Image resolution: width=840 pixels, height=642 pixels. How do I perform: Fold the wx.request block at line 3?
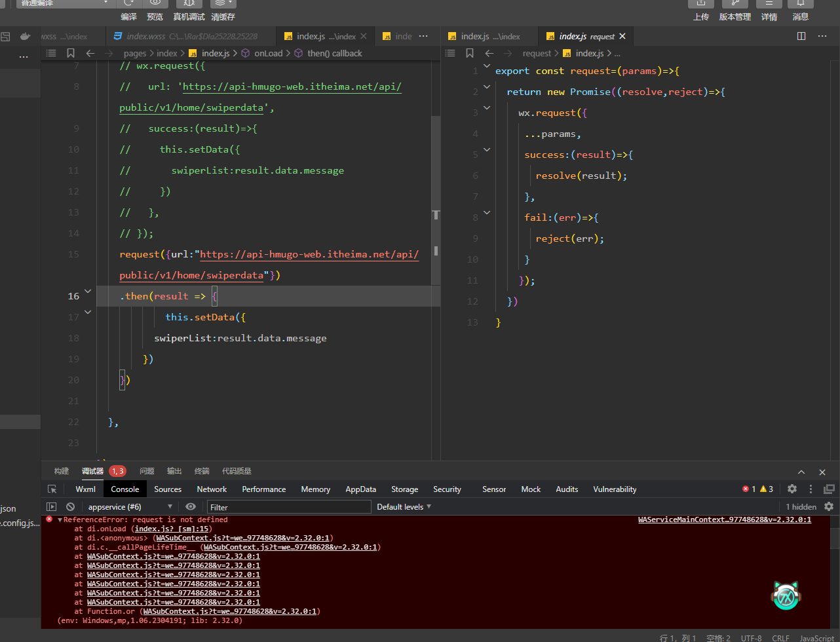coord(487,107)
